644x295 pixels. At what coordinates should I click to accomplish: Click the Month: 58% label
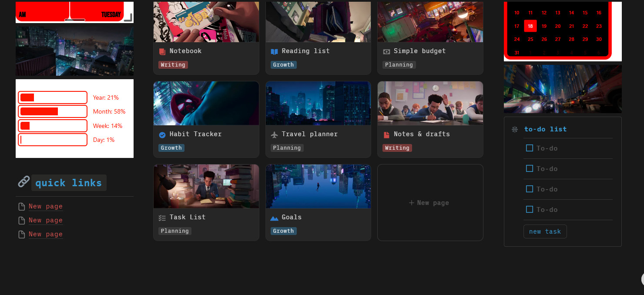(x=109, y=112)
